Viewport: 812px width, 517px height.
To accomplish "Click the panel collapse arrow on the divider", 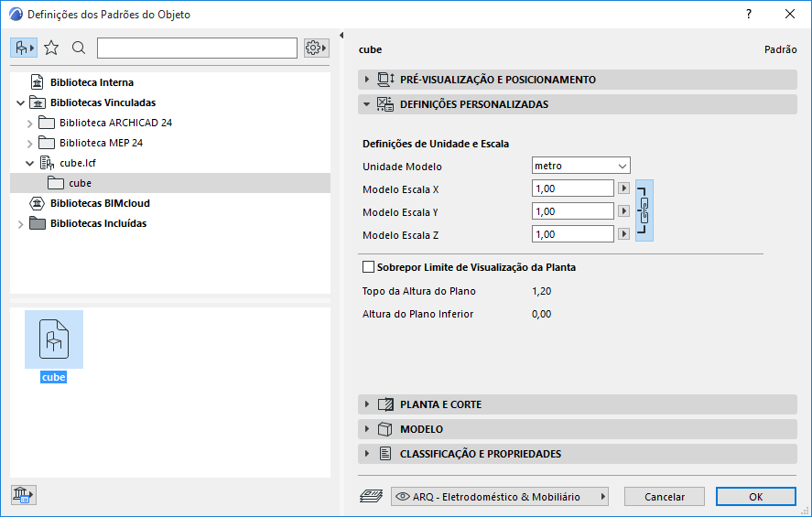I will [x=341, y=36].
